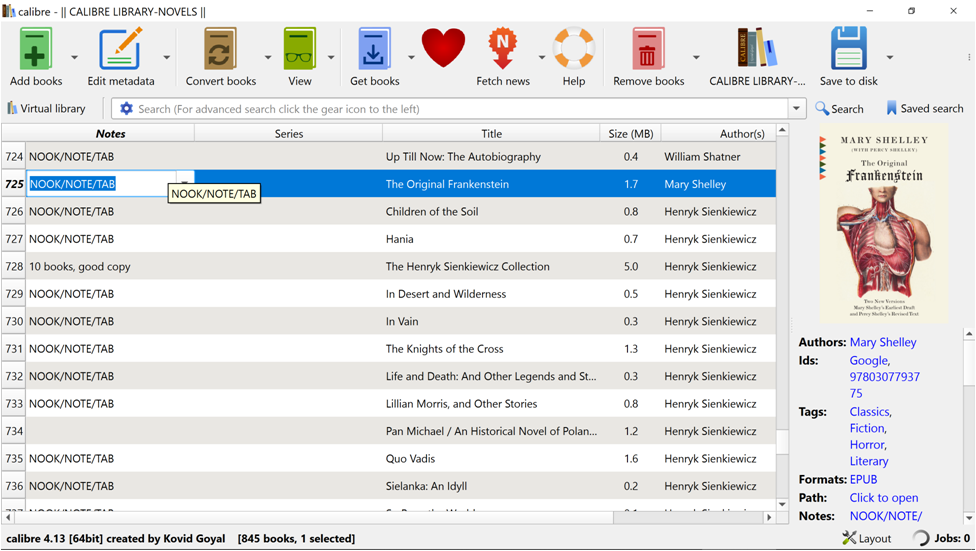This screenshot has height=551, width=976.
Task: Expand Fetch news dropdown arrow
Action: click(x=542, y=57)
